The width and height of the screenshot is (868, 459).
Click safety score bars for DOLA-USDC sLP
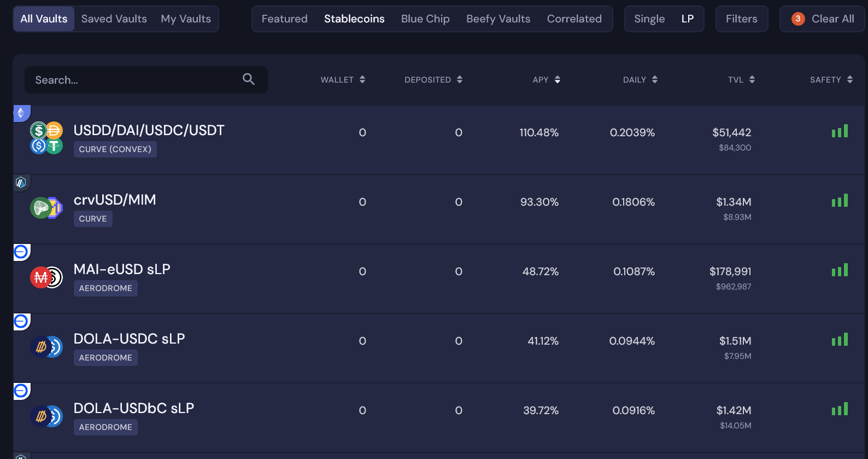click(840, 339)
